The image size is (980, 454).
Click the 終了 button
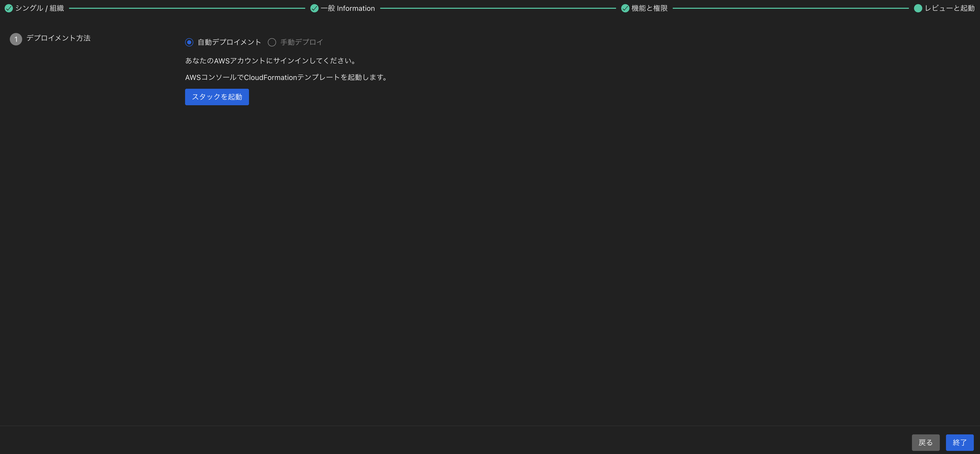coord(959,443)
